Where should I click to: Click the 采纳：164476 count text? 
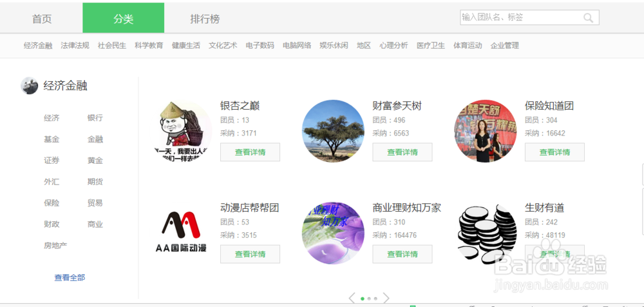pos(395,235)
